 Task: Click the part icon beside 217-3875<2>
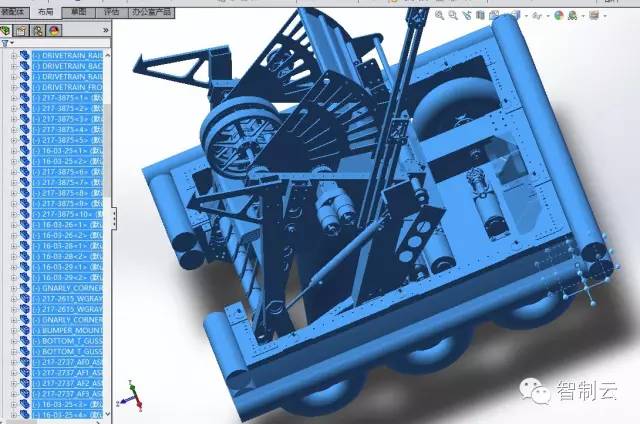click(24, 109)
